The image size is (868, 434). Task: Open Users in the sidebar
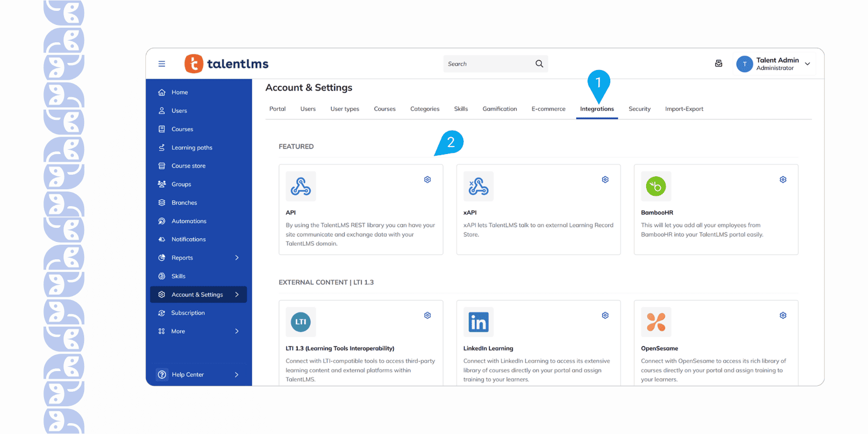coord(179,111)
